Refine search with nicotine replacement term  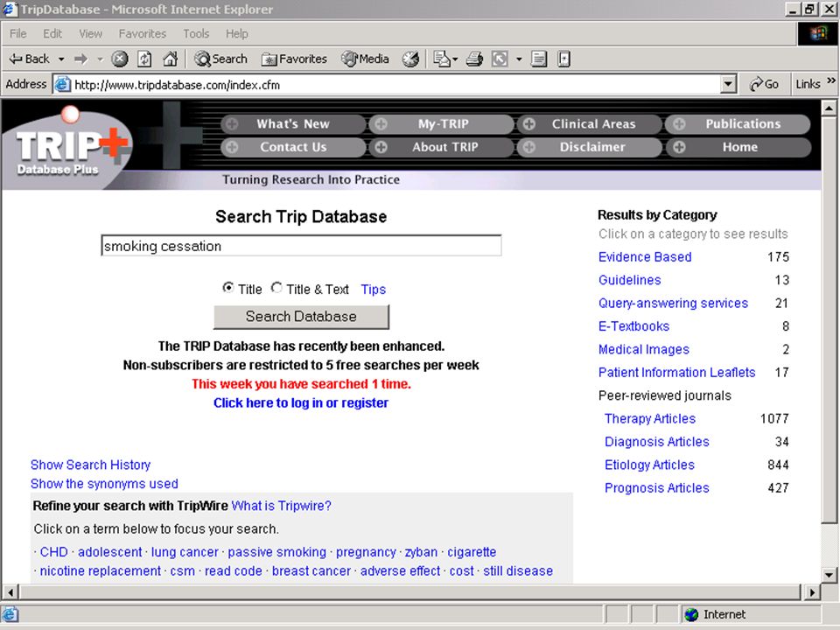[100, 571]
